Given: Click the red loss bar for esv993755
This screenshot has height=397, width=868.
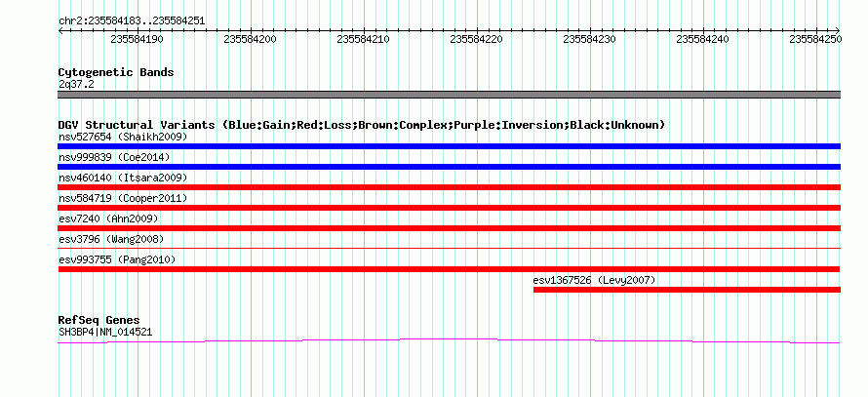Looking at the screenshot, I should point(449,269).
